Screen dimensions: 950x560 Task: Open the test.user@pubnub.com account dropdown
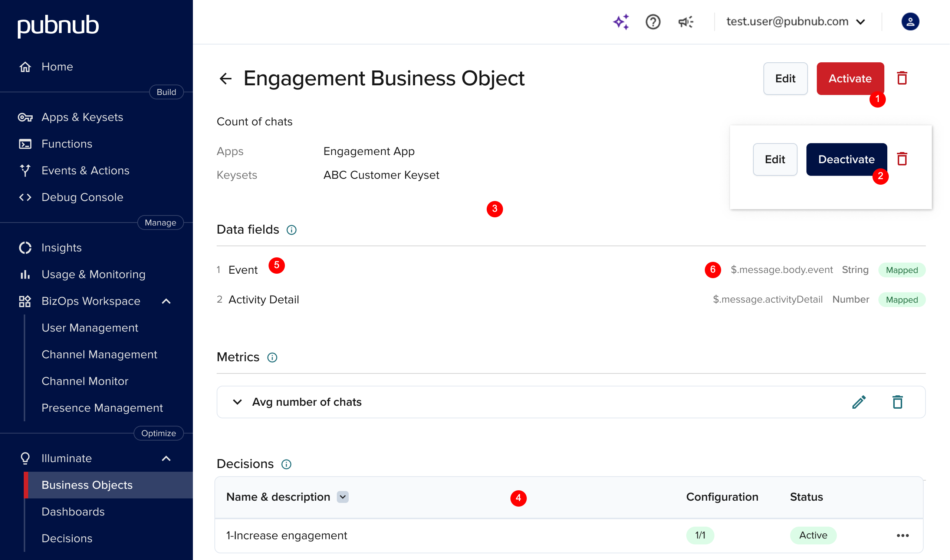pos(796,22)
